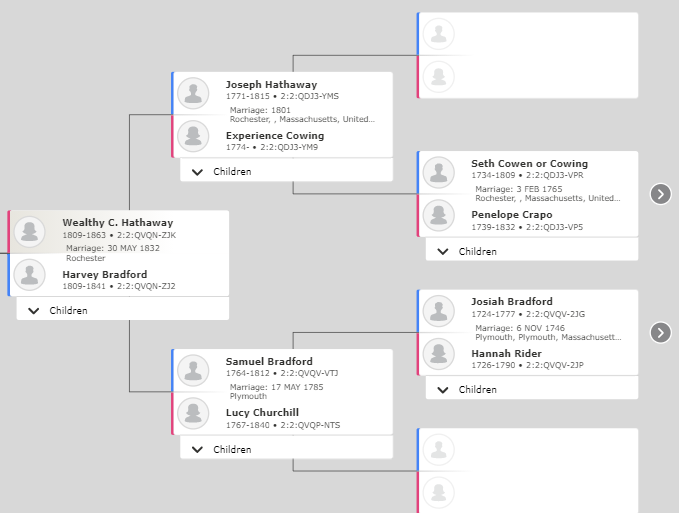Click Samuel Bradford's portrait icon

193,371
